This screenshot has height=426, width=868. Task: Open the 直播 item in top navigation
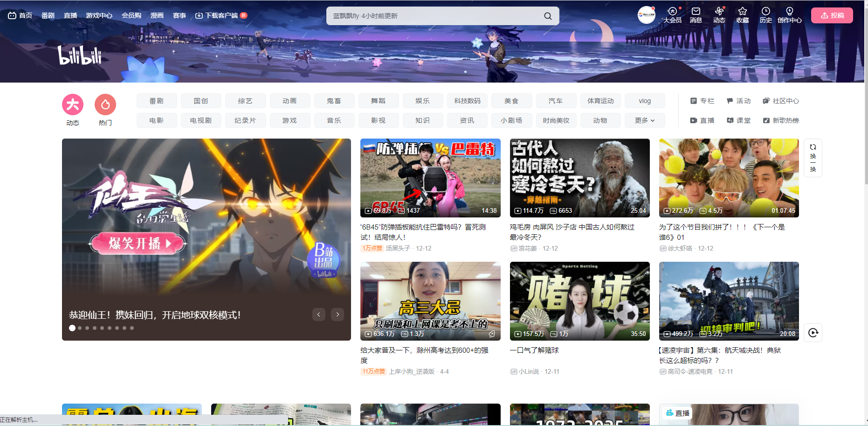70,15
